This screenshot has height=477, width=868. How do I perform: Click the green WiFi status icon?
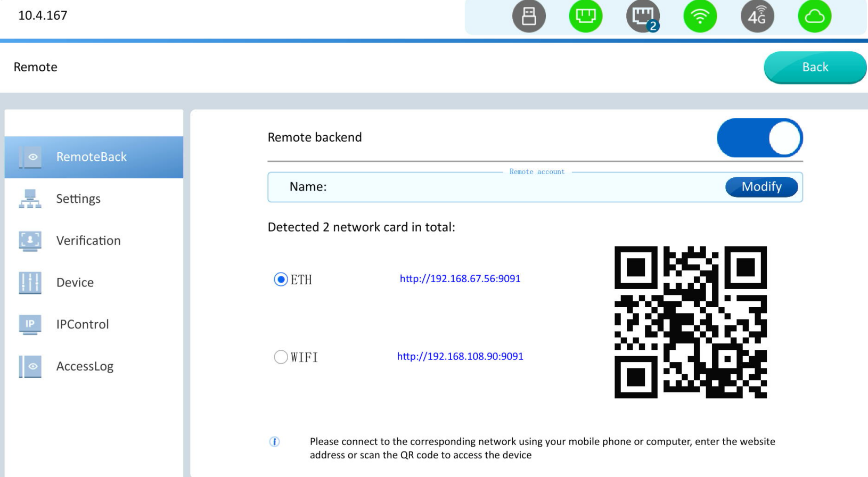coord(700,16)
